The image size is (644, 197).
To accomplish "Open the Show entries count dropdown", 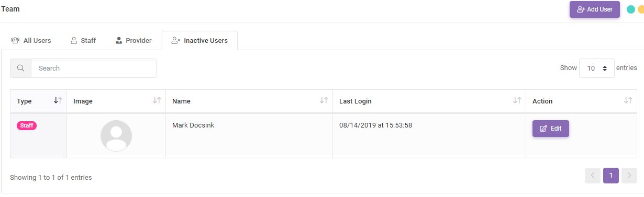I will (597, 68).
